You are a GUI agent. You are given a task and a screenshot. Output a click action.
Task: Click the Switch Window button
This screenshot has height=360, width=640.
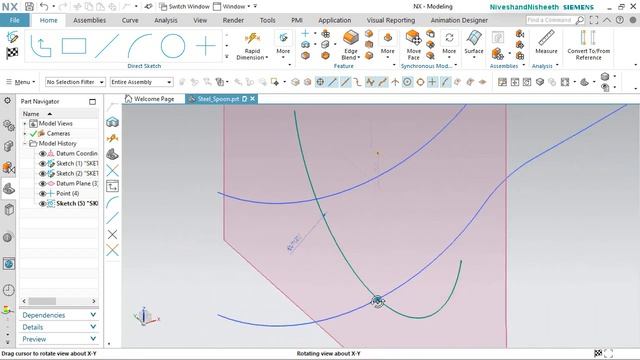[x=184, y=6]
